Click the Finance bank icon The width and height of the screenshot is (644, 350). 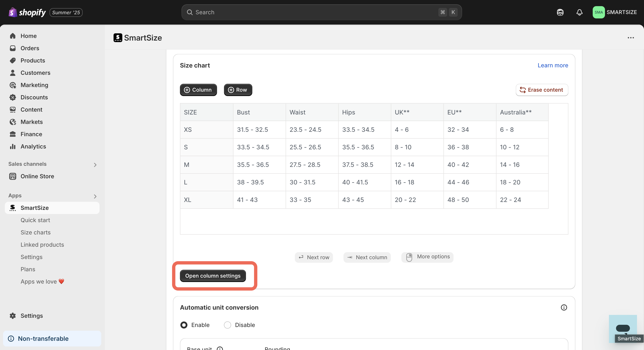(13, 134)
